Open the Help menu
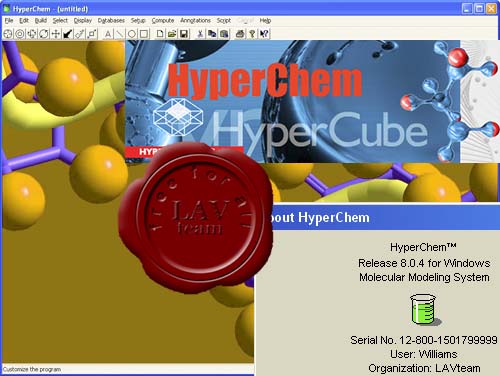 pos(265,21)
